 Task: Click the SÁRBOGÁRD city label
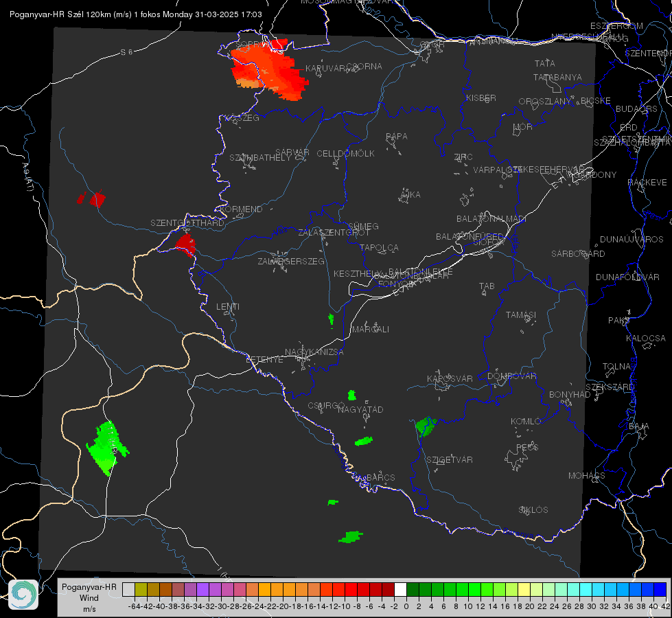point(578,254)
